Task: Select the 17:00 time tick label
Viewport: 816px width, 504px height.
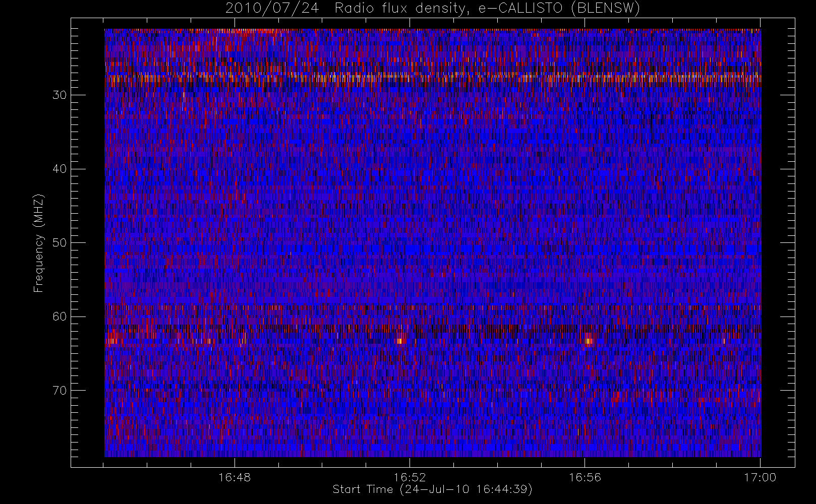Action: (x=760, y=477)
